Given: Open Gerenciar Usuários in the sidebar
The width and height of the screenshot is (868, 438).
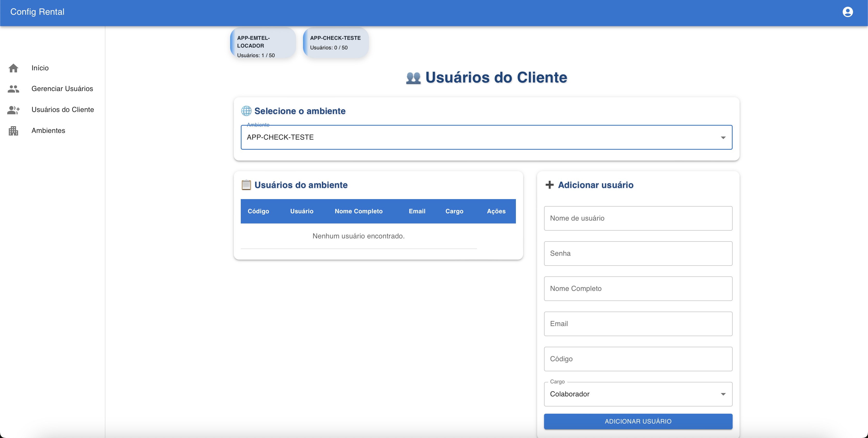Looking at the screenshot, I should point(62,89).
